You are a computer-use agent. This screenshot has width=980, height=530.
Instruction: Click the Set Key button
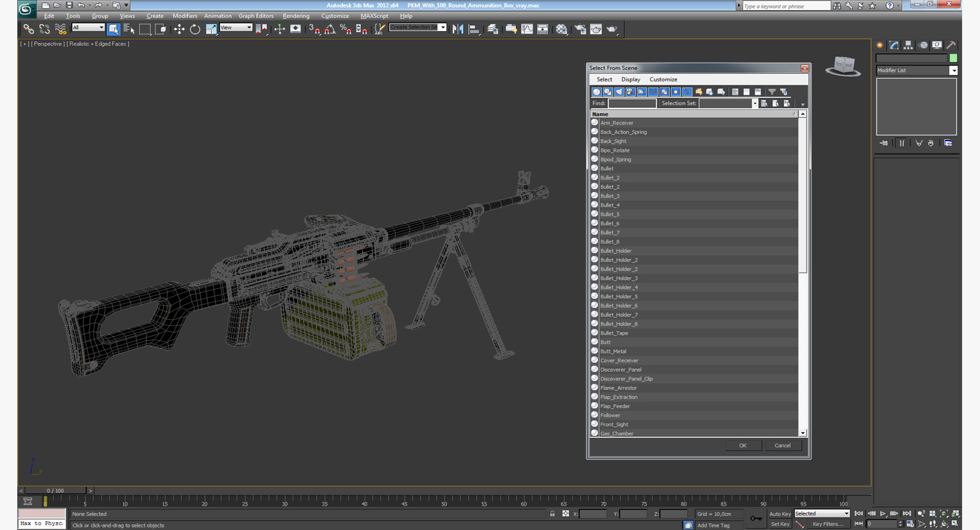click(780, 524)
